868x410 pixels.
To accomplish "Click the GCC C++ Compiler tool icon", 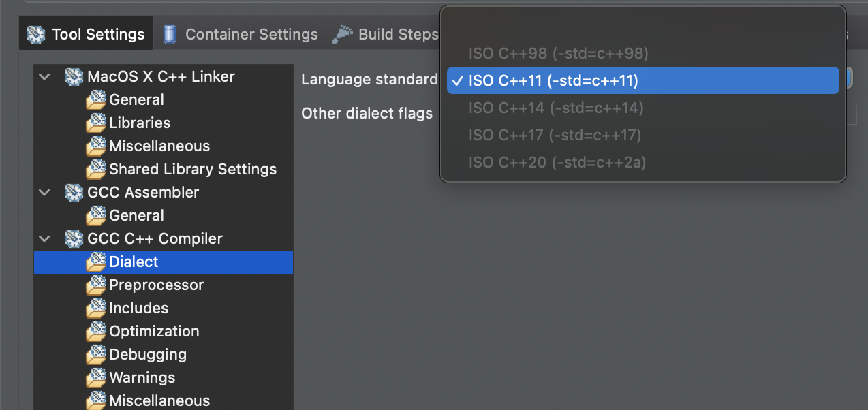I will pos(74,238).
